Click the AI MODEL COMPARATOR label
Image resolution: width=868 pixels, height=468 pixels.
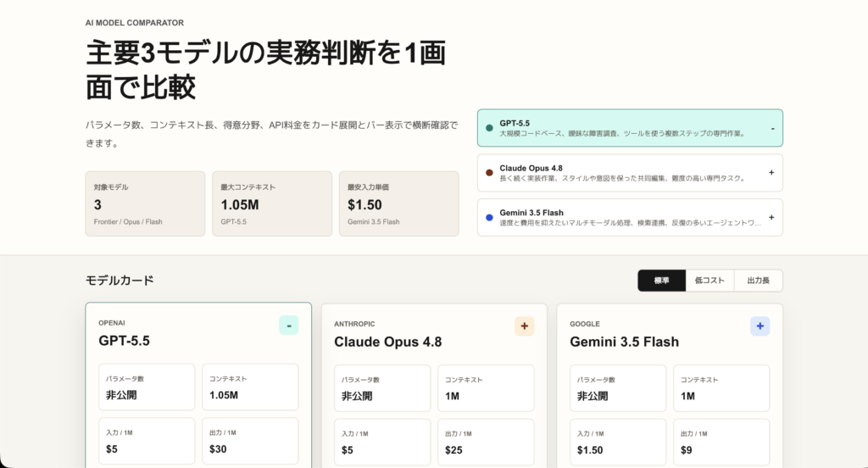coord(135,23)
